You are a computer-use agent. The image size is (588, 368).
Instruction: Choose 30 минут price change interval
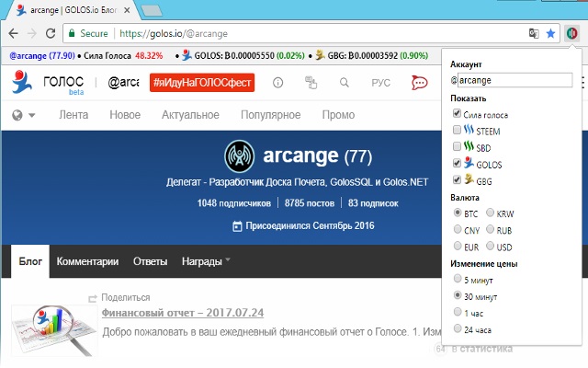coord(458,295)
